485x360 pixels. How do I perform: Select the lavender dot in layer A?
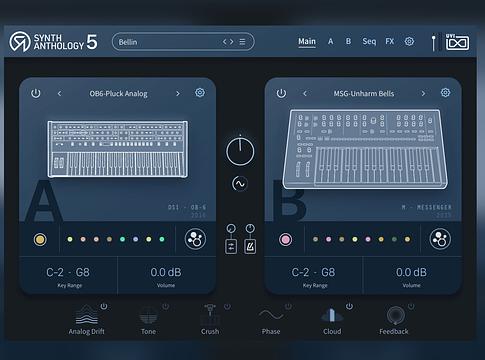coord(135,239)
